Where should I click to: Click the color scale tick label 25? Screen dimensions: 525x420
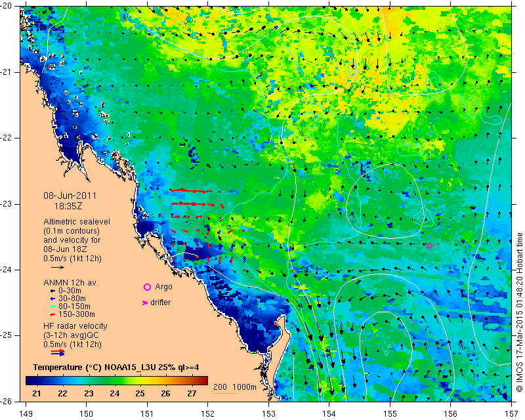[x=140, y=394]
